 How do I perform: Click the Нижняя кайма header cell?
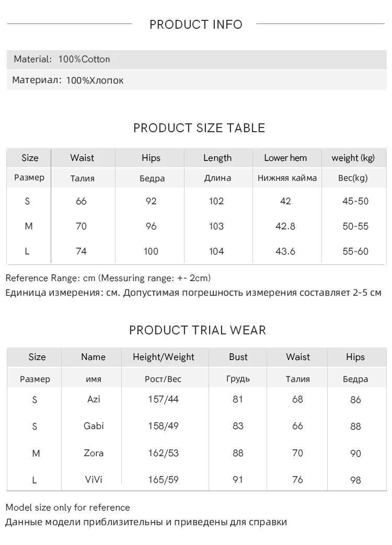(x=287, y=178)
